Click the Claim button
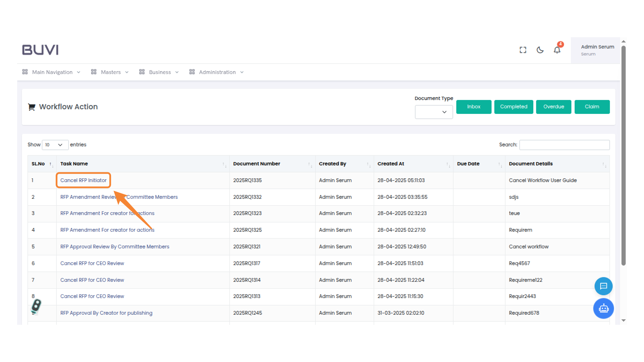644x362 pixels. 592,107
